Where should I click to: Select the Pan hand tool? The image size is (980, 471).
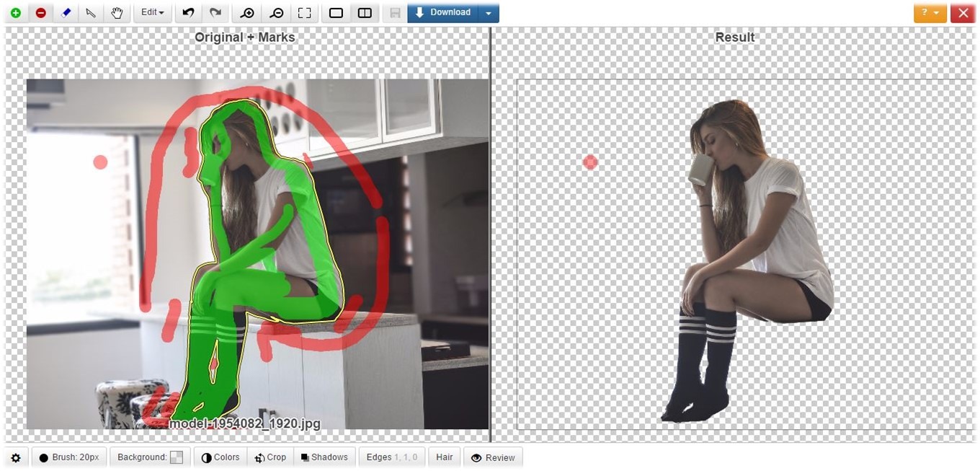pyautogui.click(x=117, y=13)
